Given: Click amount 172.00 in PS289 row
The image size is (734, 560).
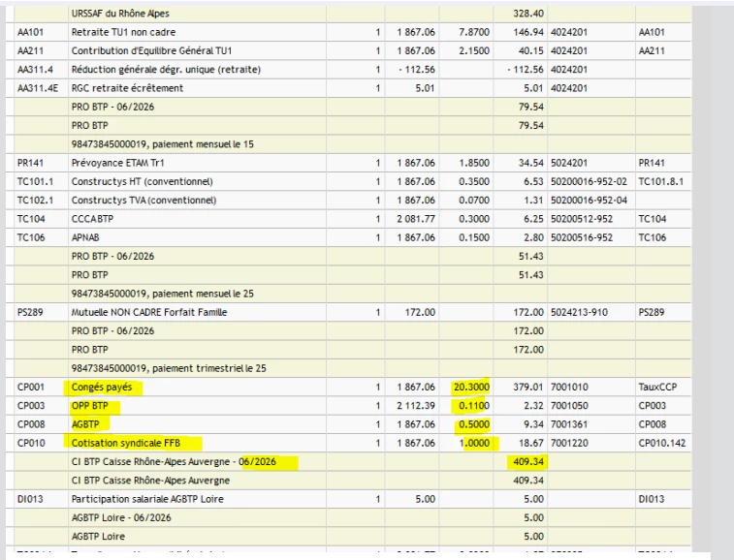Looking at the screenshot, I should 528,312.
